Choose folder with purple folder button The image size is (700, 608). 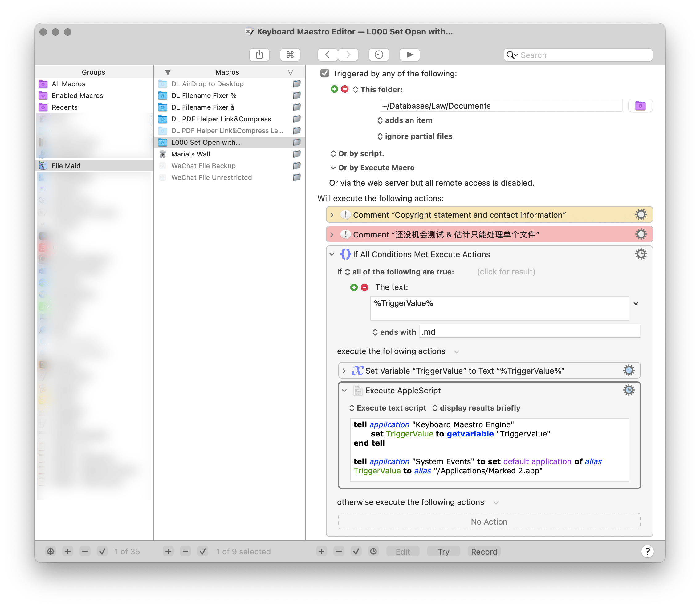640,106
